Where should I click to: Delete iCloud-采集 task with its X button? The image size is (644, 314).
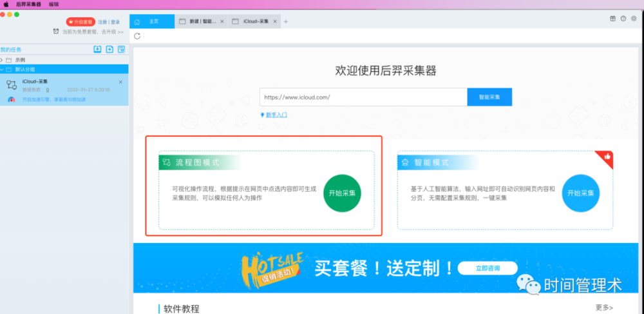(120, 82)
